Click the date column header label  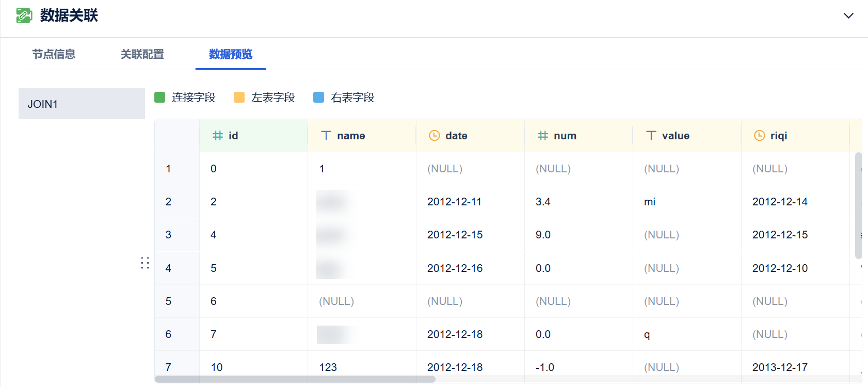point(456,136)
